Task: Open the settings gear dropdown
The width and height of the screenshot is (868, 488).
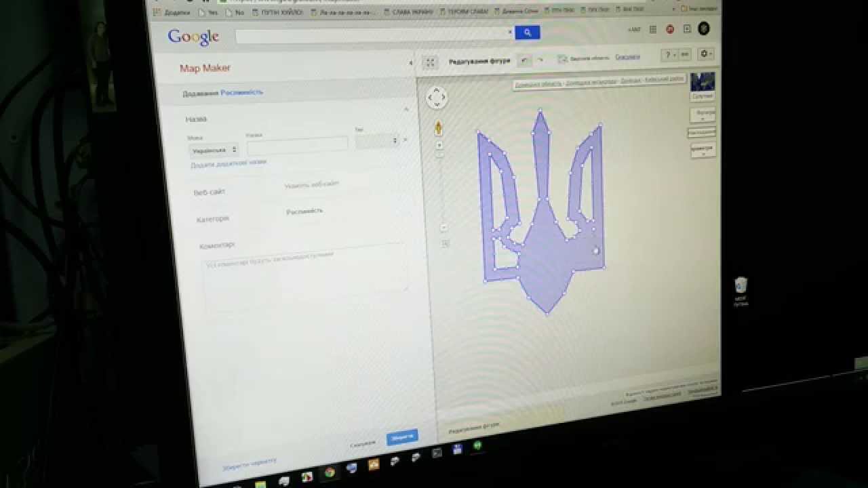Action: click(705, 54)
